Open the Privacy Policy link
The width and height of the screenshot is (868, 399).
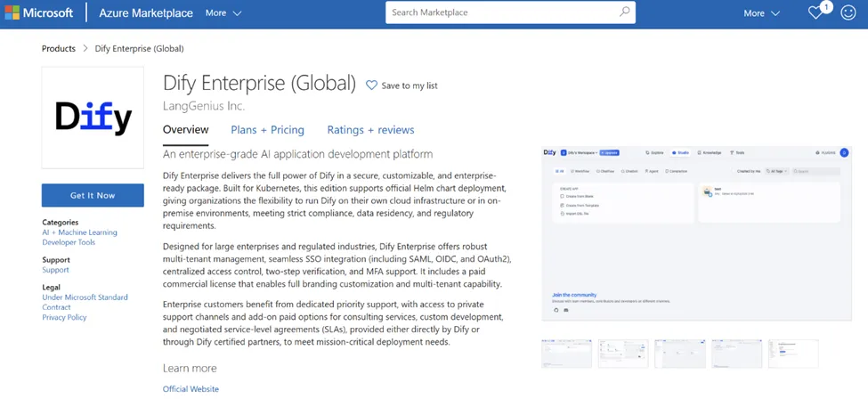[64, 318]
